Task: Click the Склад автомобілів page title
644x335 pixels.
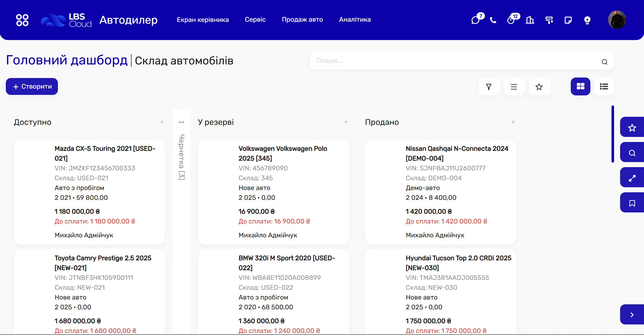Action: 184,61
